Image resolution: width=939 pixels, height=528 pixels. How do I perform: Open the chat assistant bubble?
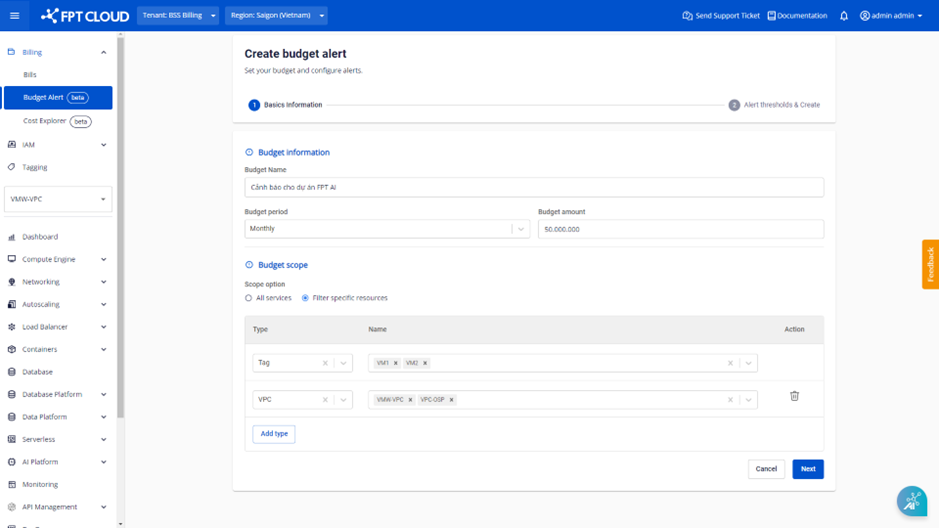point(911,501)
